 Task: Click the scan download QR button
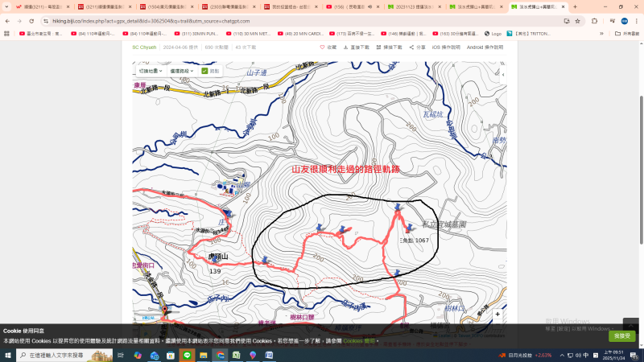click(x=389, y=47)
